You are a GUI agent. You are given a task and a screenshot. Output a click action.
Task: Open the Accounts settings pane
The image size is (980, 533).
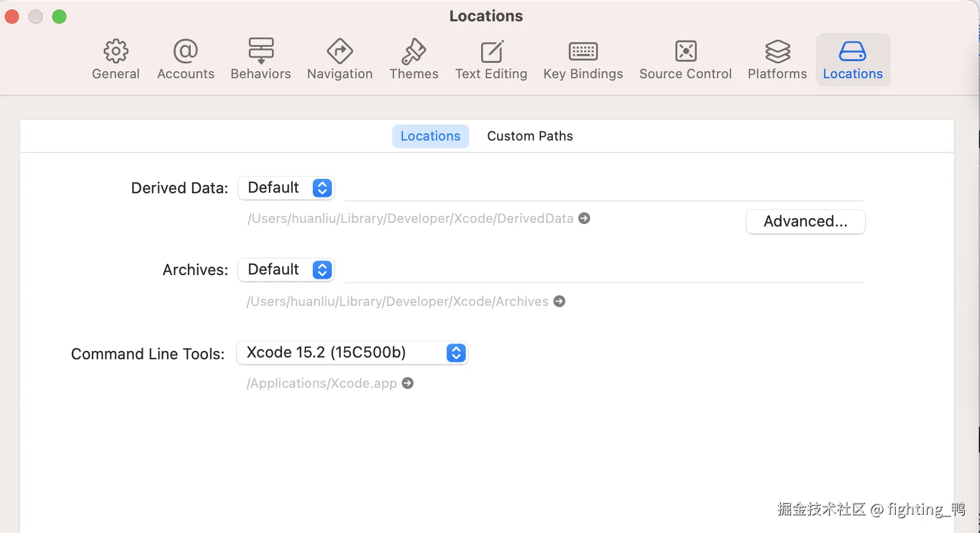point(185,60)
